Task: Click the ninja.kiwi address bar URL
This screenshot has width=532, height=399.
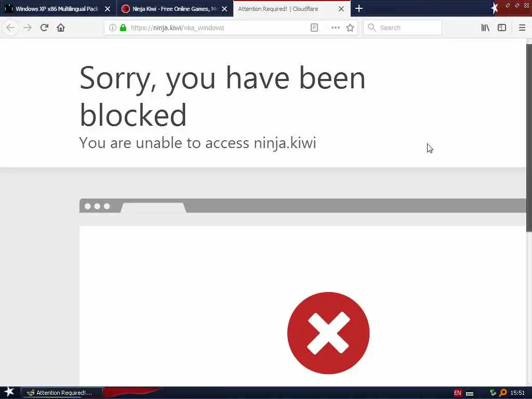Action: coord(178,28)
